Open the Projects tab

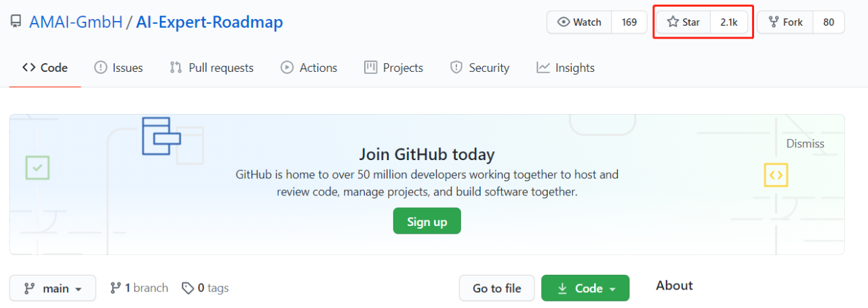pyautogui.click(x=394, y=68)
